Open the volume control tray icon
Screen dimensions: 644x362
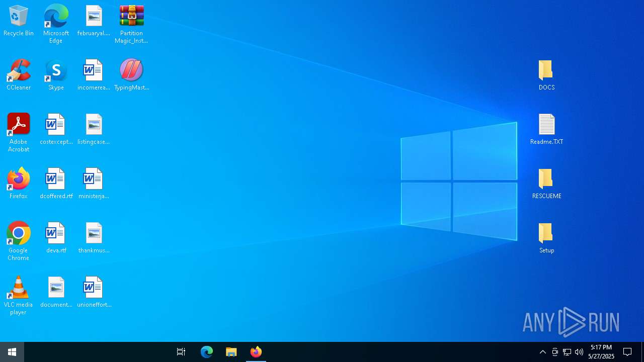coord(579,352)
